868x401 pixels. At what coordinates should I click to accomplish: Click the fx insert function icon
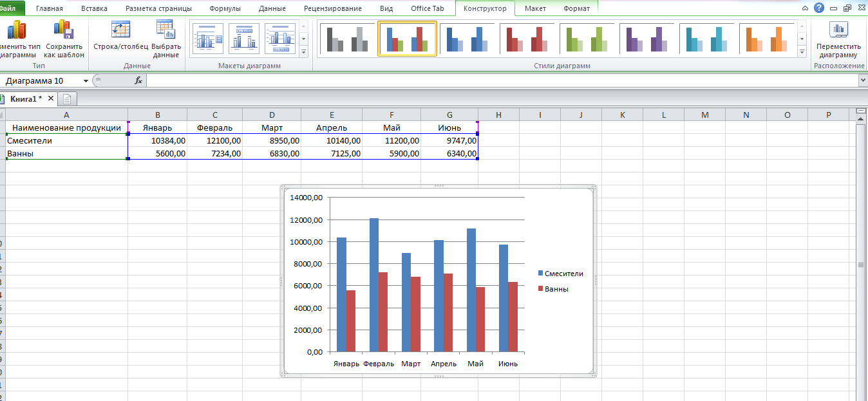coord(138,80)
